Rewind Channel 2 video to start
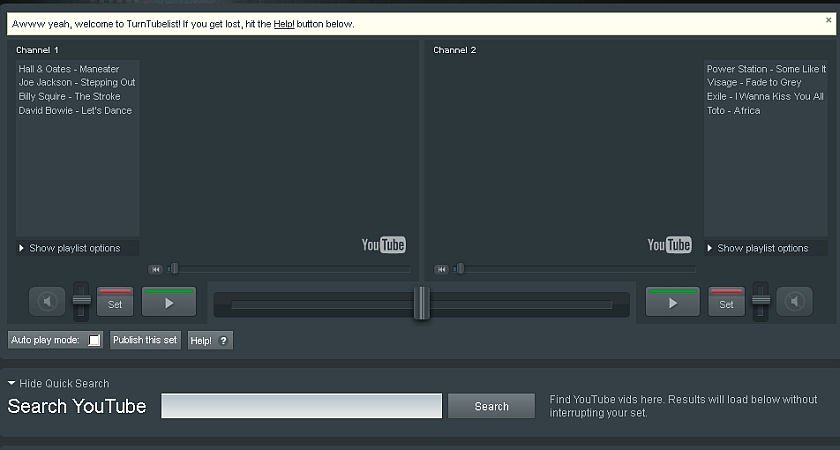Image resolution: width=840 pixels, height=450 pixels. 441,269
